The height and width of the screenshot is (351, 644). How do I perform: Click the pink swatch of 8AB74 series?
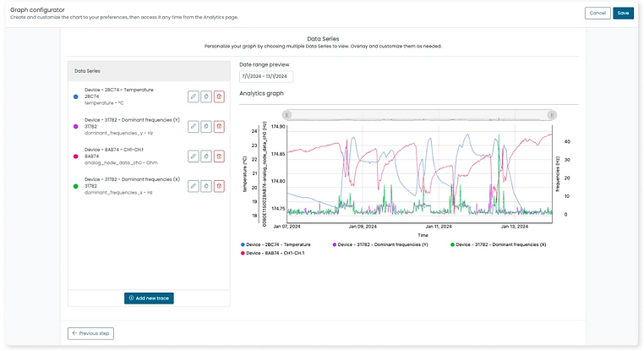(75, 156)
